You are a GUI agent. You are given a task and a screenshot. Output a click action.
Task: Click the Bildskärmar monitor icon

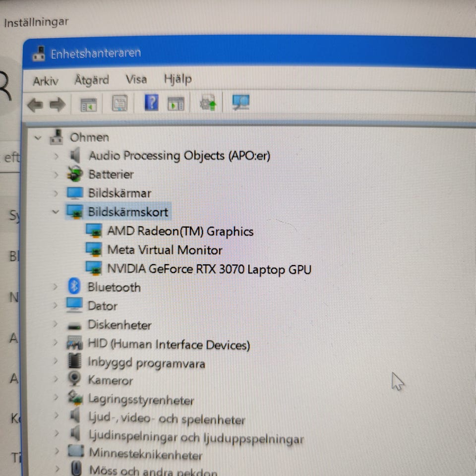(75, 193)
